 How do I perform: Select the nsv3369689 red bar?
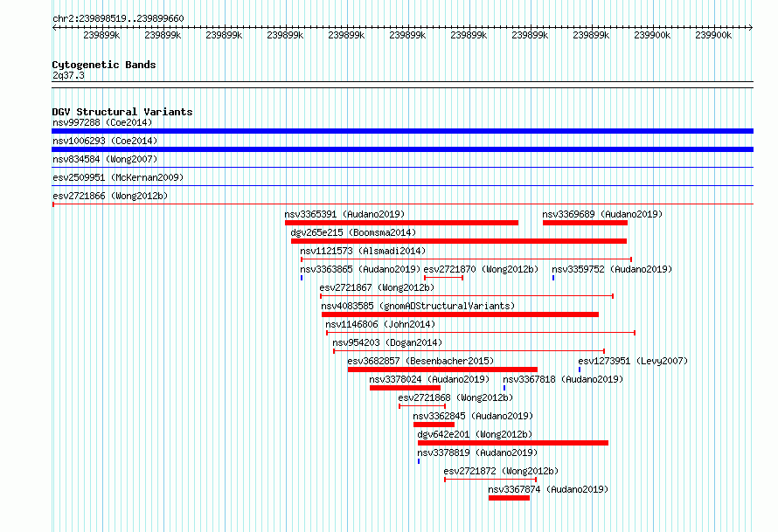(x=585, y=223)
